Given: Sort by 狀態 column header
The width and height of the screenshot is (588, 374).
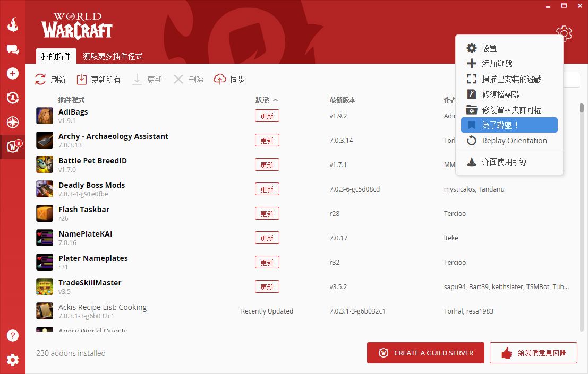Looking at the screenshot, I should (x=266, y=100).
